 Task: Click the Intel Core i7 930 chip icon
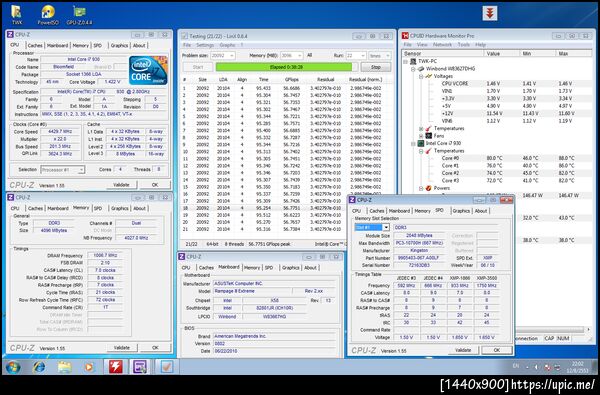pyautogui.click(x=421, y=143)
